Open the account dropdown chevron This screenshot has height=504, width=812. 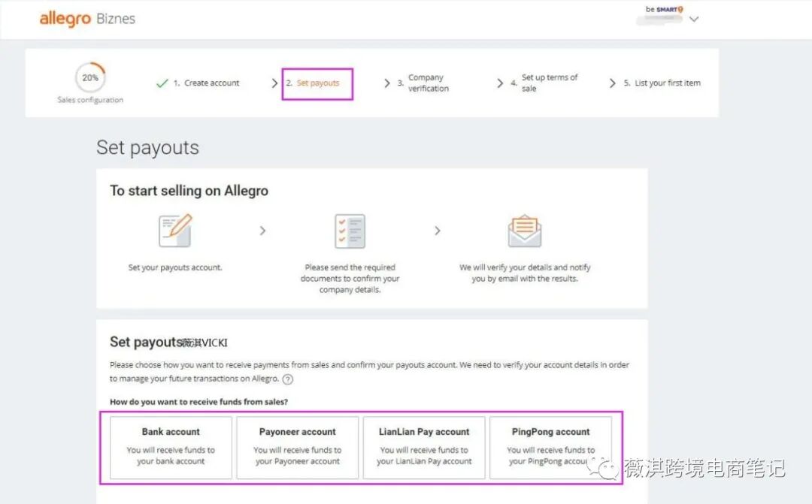[694, 19]
